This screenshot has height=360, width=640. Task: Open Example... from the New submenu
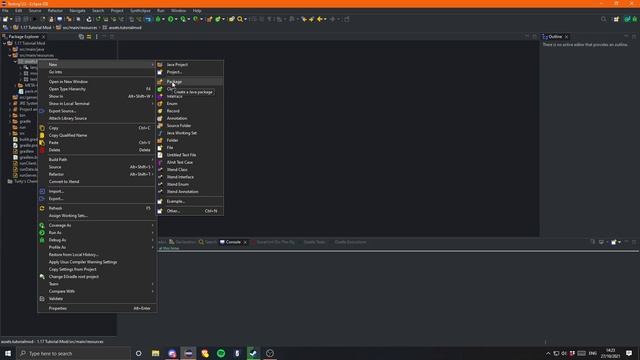click(x=190, y=202)
